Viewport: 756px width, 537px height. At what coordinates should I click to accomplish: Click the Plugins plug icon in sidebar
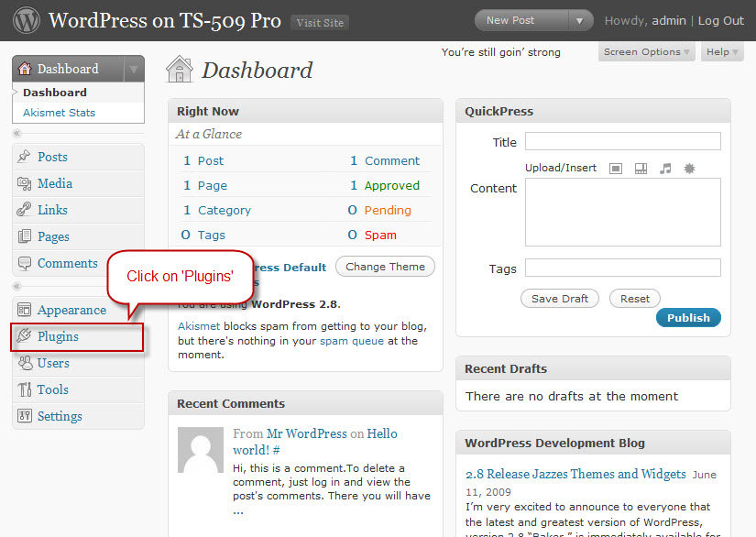pyautogui.click(x=25, y=336)
